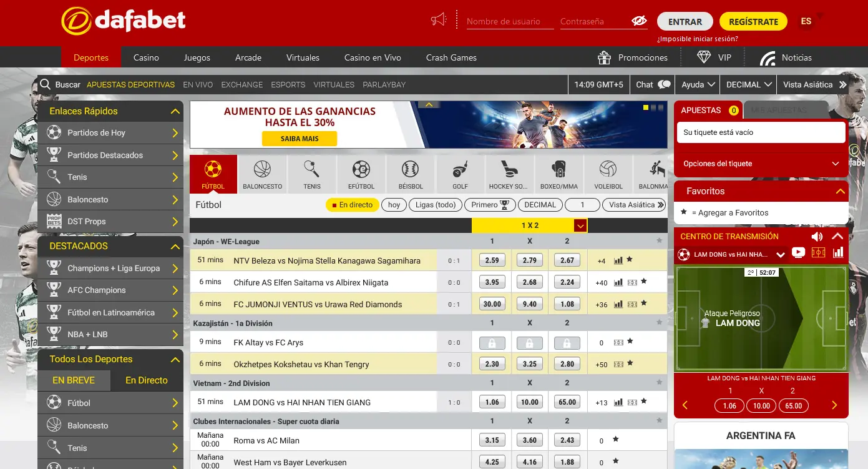Bet on 30.00 odds for FC JUMONJI VENTUS
868x469 pixels.
coord(492,304)
